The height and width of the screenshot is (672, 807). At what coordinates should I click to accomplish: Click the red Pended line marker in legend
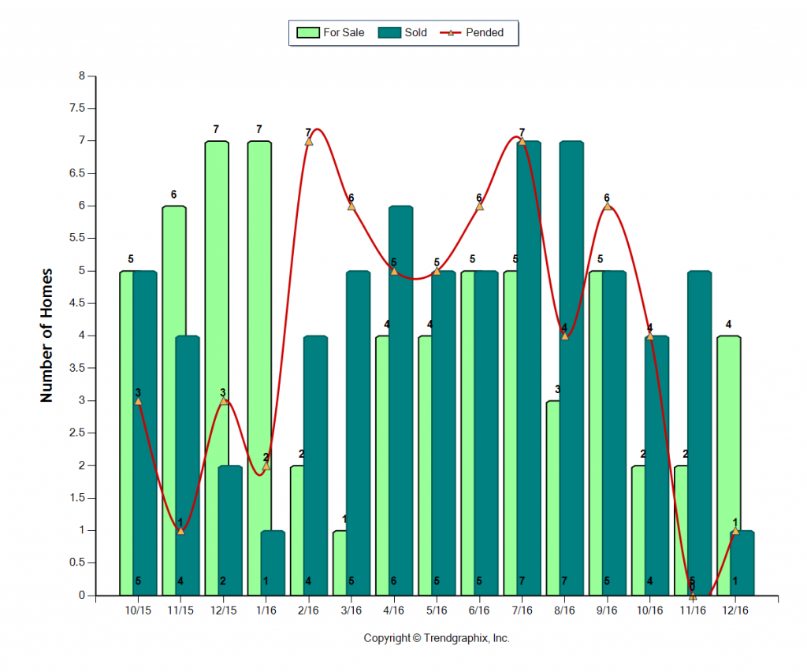pos(450,33)
